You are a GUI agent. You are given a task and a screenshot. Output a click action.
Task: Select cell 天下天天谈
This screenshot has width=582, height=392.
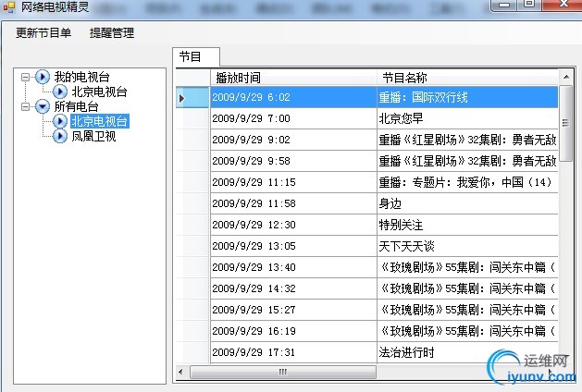[x=467, y=246]
